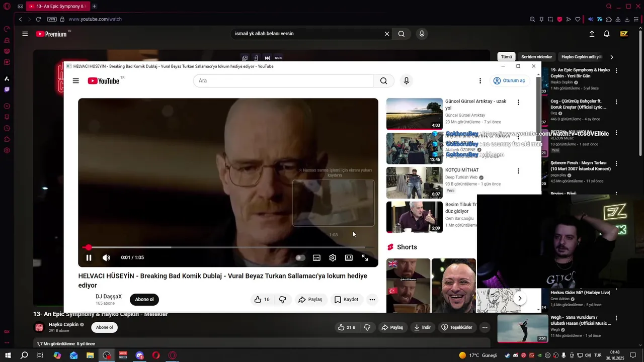Toggle VPN badge in address bar
Image resolution: width=644 pixels, height=362 pixels.
(x=52, y=19)
